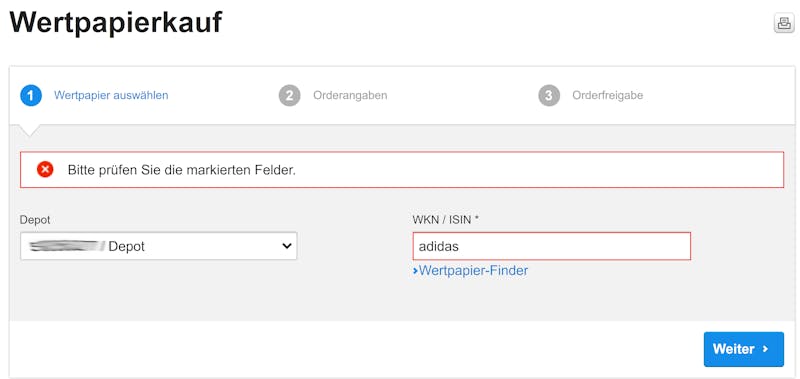Click the Weiter button
800x379 pixels.
[x=744, y=349]
